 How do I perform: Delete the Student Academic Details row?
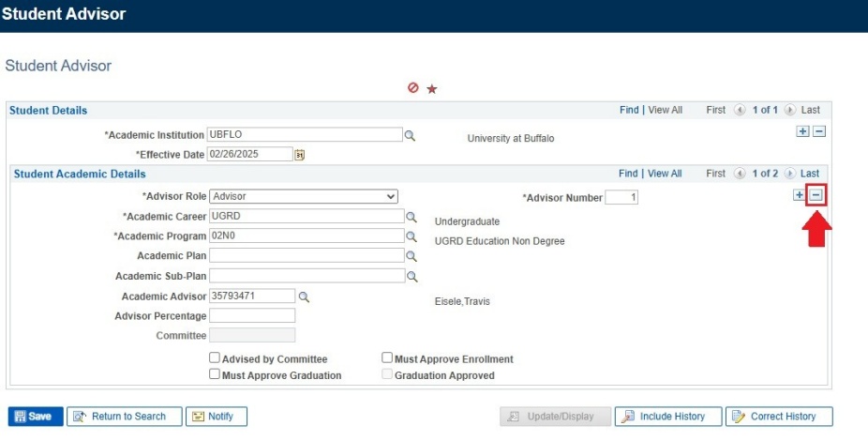(x=816, y=195)
